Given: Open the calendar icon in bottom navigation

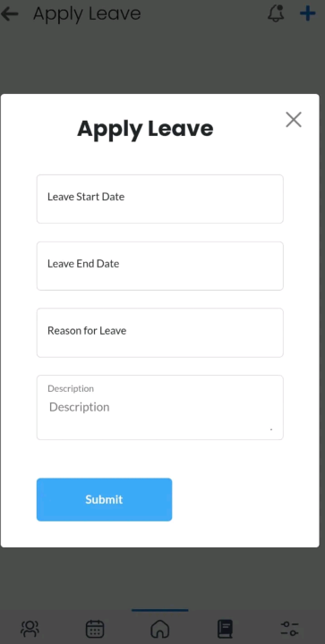Looking at the screenshot, I should coord(95,629).
